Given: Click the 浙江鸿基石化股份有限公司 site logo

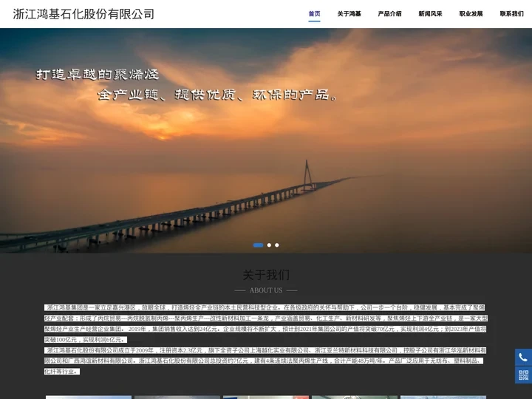Looking at the screenshot, I should point(83,14).
